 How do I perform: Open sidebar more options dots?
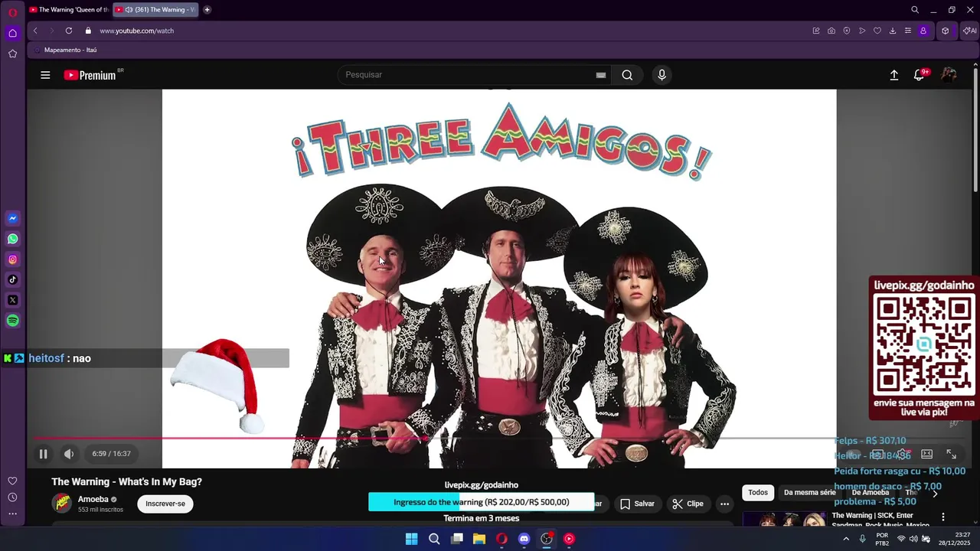12,514
